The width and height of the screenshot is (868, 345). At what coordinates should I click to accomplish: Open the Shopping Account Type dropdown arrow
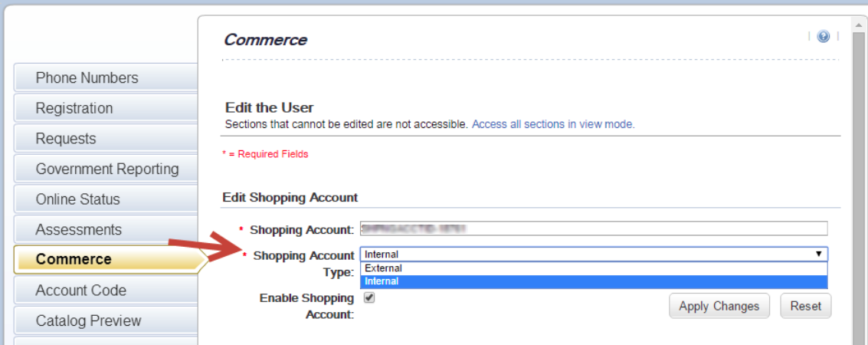[818, 255]
